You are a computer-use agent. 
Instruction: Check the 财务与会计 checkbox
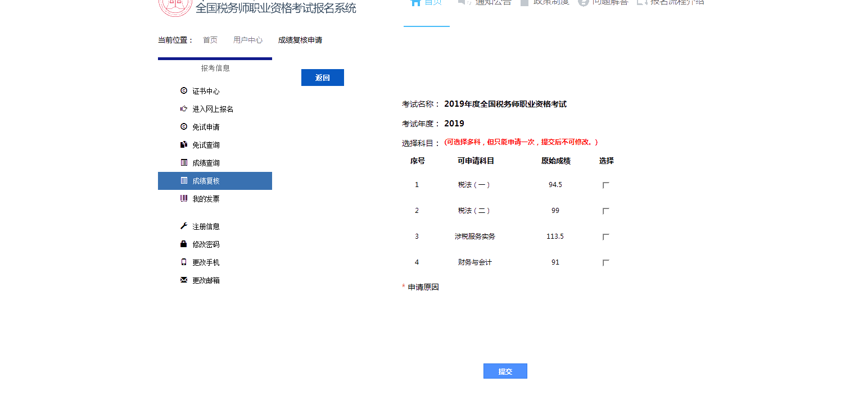pos(605,262)
